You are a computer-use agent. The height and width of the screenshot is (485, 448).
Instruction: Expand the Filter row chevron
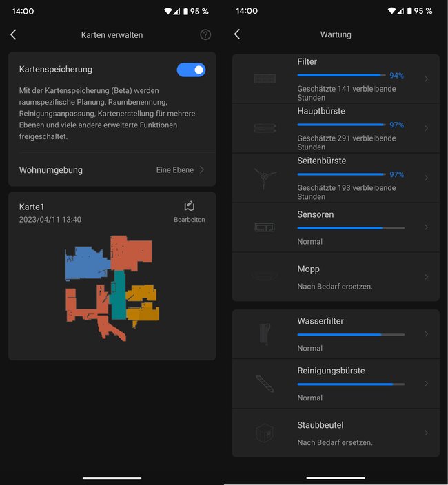click(427, 79)
